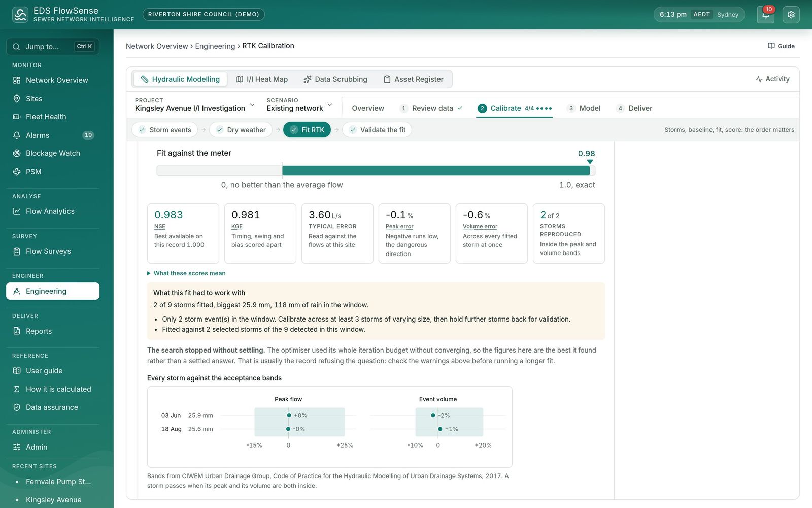The width and height of the screenshot is (812, 508).
Task: Click the EDS FlowSense logo icon
Action: point(20,14)
